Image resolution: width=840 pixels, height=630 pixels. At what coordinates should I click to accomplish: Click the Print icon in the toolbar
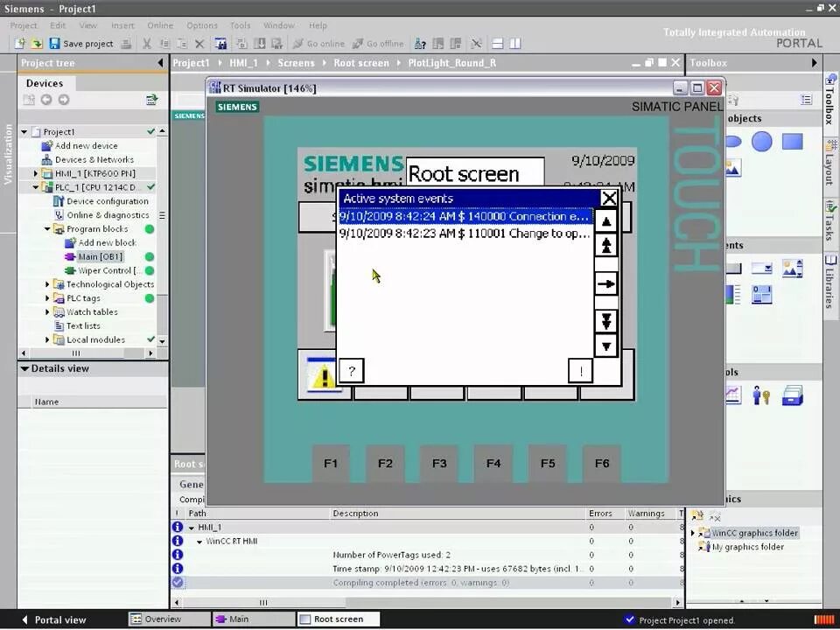pyautogui.click(x=126, y=44)
